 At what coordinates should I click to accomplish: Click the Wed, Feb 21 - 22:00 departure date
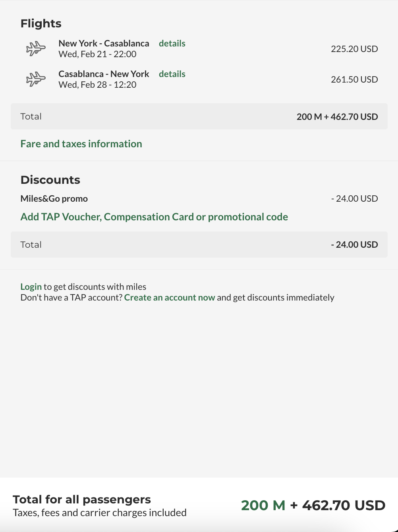coord(97,54)
